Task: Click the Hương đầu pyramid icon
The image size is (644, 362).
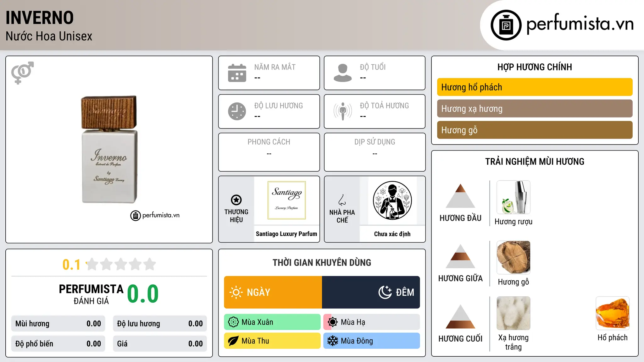Action: (460, 196)
